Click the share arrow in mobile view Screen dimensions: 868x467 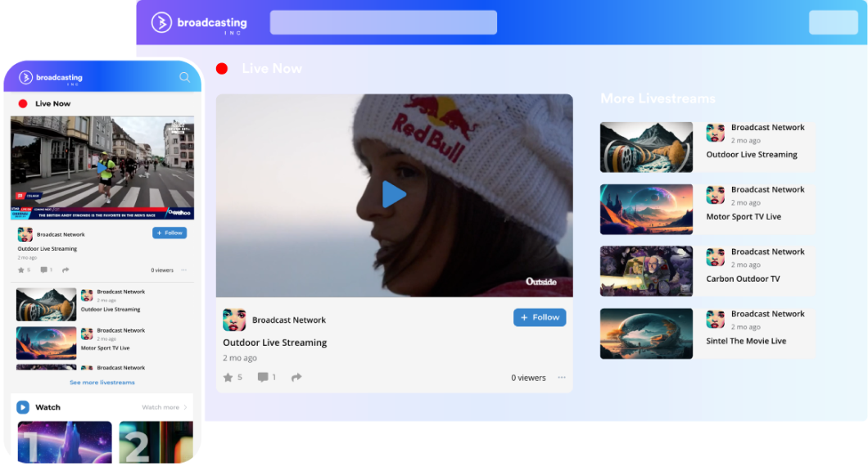coord(66,270)
